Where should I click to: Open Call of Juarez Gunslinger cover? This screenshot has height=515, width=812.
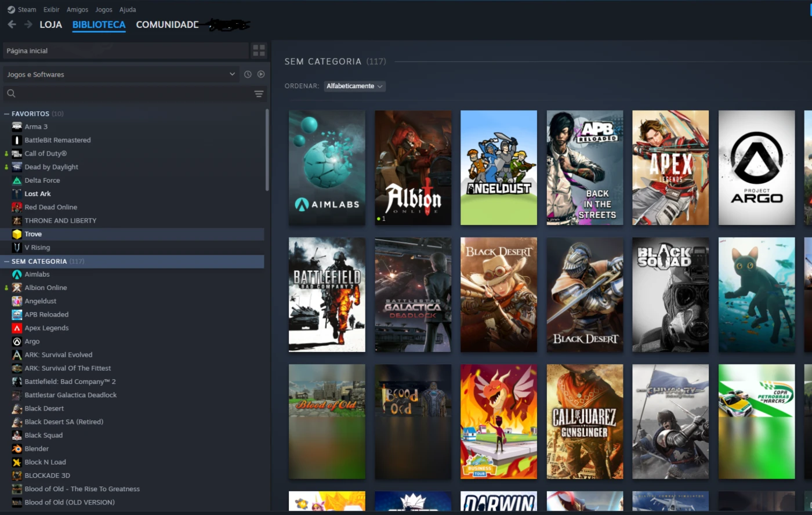pos(585,422)
